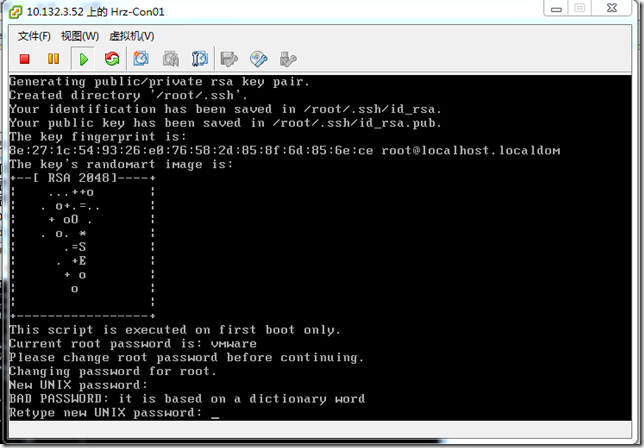Click "Created directory '/root/.ssh'." line
The image size is (644, 448).
coord(128,95)
